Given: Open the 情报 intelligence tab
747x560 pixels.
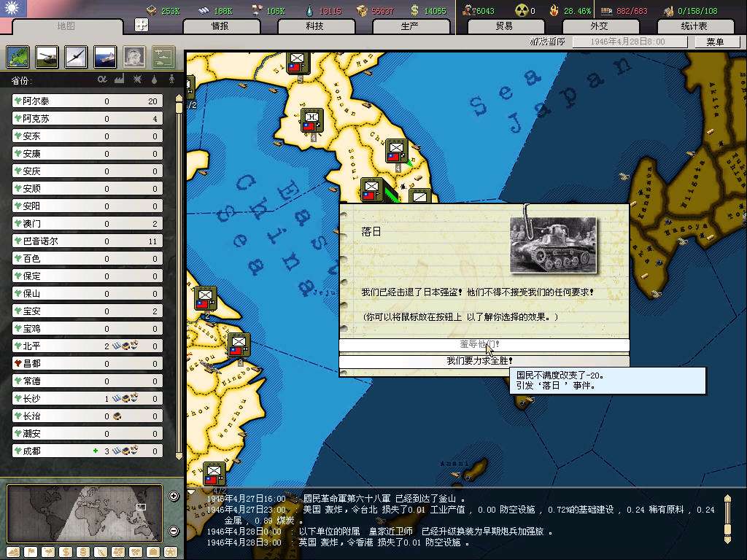Looking at the screenshot, I should click(220, 26).
